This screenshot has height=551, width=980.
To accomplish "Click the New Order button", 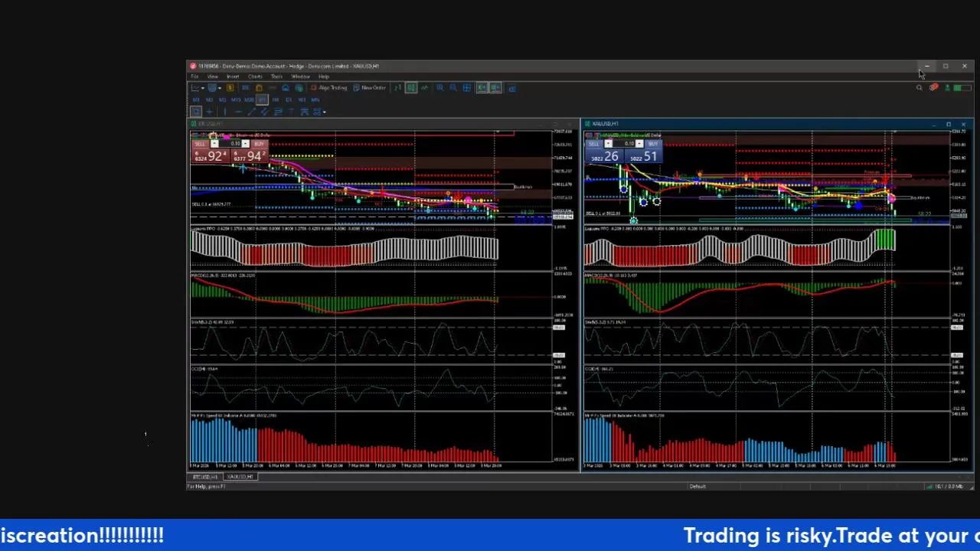I will (x=370, y=88).
